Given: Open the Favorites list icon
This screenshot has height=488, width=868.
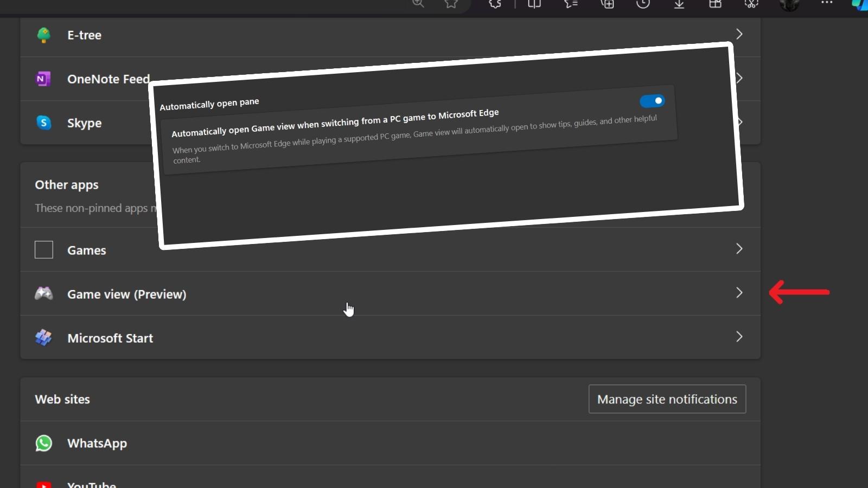Looking at the screenshot, I should (571, 4).
